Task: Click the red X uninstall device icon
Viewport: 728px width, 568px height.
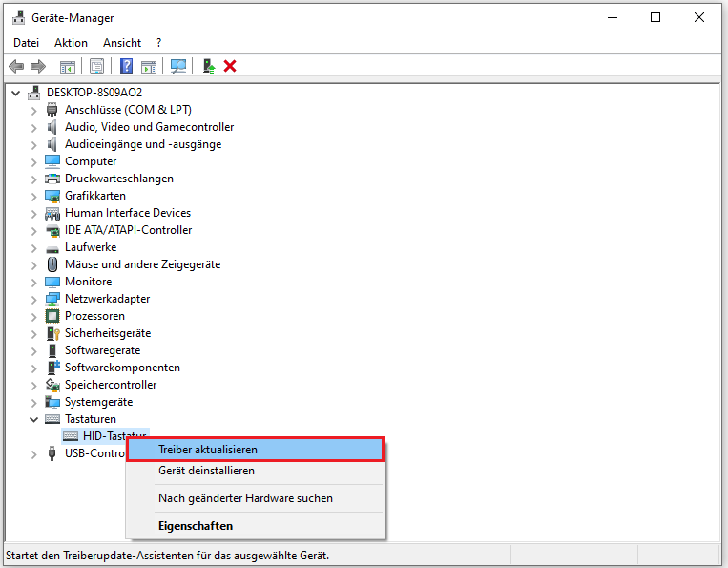Action: 230,66
